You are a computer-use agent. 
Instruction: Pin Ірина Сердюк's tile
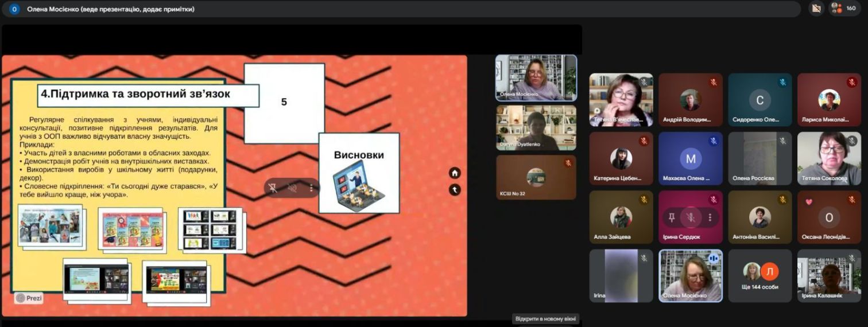(x=671, y=217)
